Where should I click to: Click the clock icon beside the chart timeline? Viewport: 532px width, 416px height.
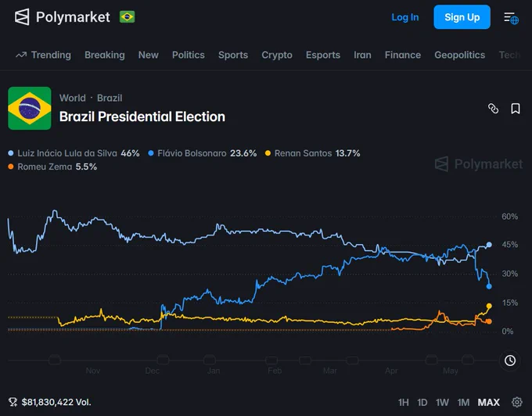pos(510,360)
